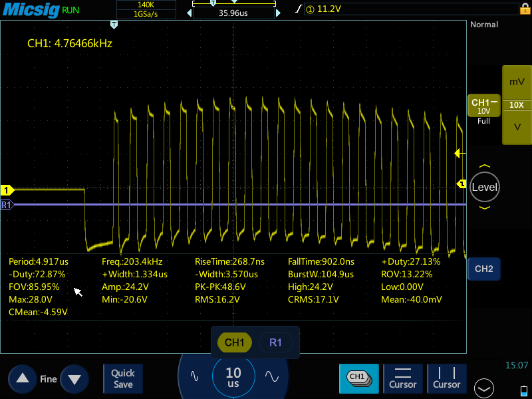This screenshot has height=399, width=532.
Task: Select the CMean:-4.59V measurement
Action: 38,312
